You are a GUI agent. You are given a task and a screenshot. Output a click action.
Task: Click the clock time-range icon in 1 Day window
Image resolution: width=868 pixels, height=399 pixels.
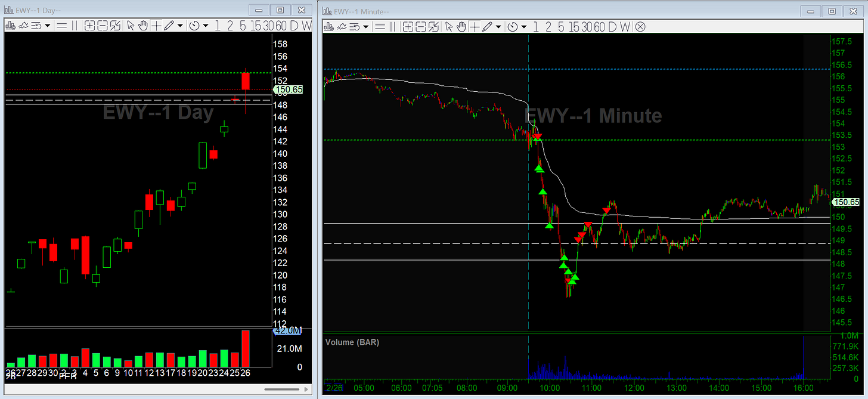point(194,26)
